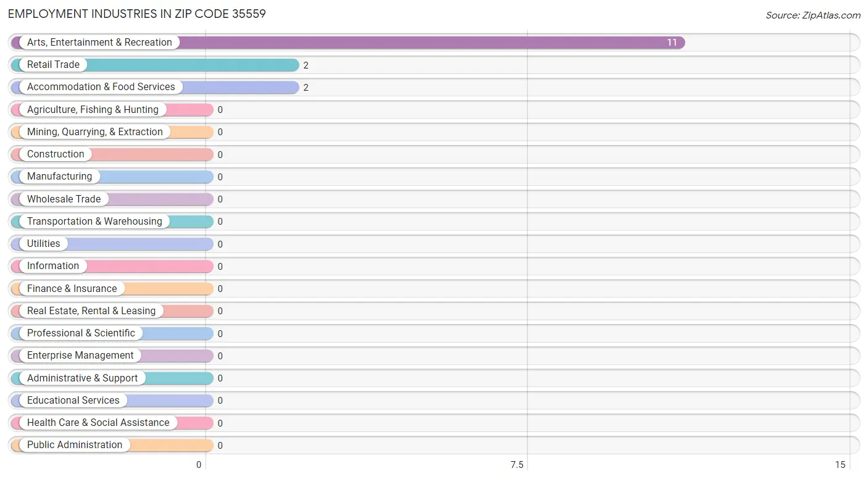
Task: Click the 'Utilities' label
Action: 44,244
